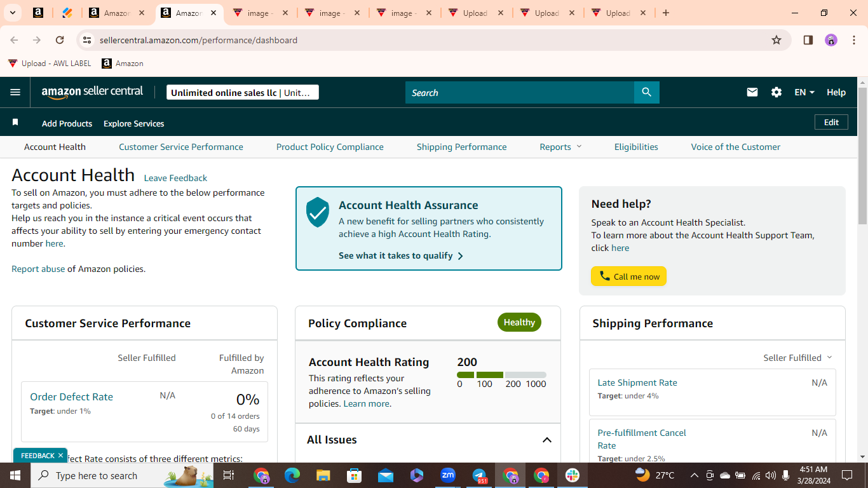Viewport: 868px width, 488px height.
Task: Open the Chrome three-dot menu
Action: [x=854, y=40]
